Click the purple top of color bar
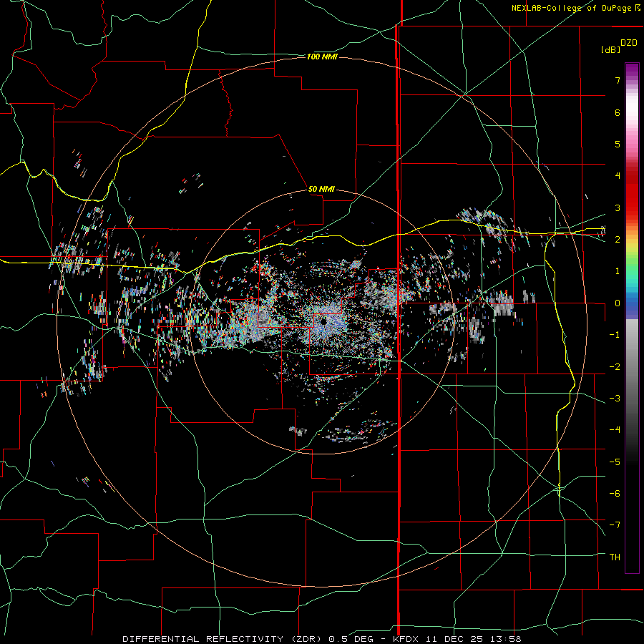Viewport: 644px width, 644px height. 632,70
